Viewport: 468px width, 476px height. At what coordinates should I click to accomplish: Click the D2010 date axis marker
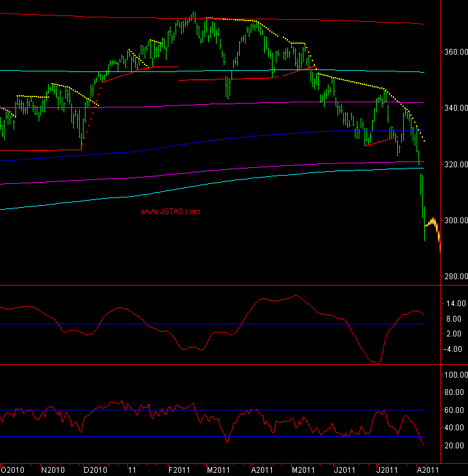click(x=96, y=470)
